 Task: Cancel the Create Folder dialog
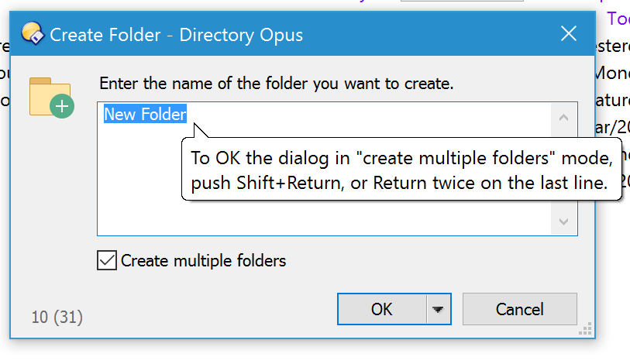(519, 309)
